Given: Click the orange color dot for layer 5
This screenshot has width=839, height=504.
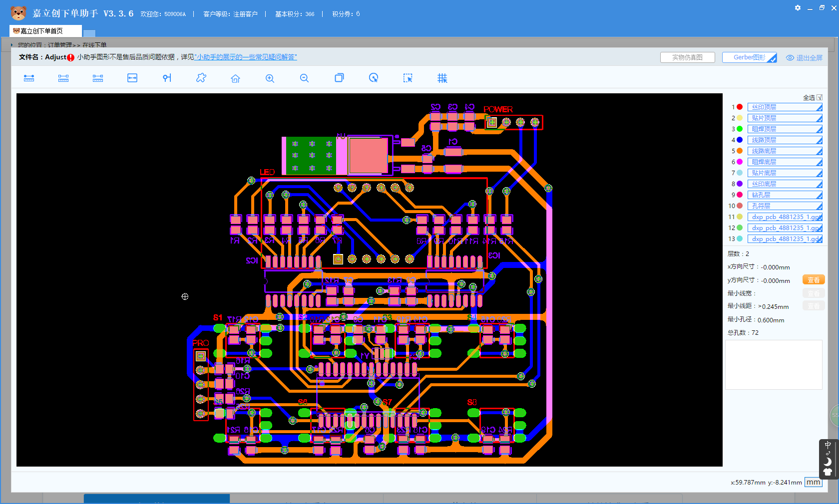Looking at the screenshot, I should [x=740, y=151].
